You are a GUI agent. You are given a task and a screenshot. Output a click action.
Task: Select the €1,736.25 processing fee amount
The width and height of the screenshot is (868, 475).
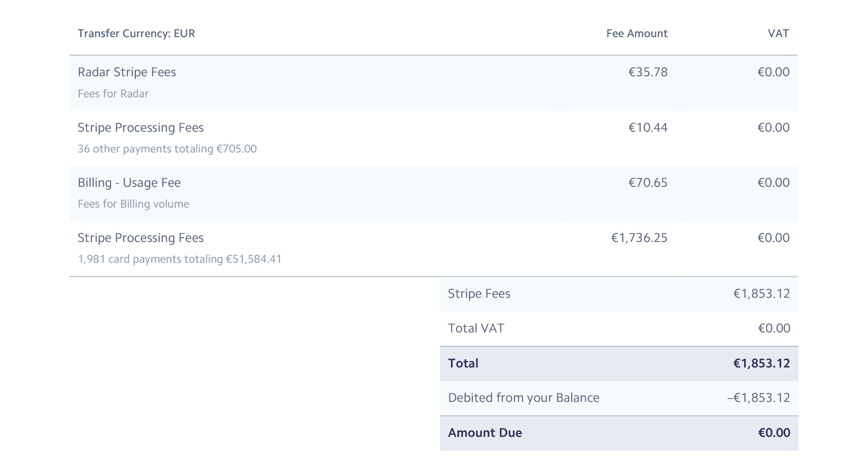639,238
